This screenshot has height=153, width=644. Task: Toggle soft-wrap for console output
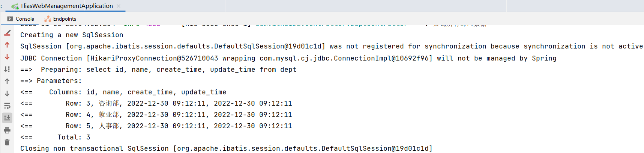pyautogui.click(x=7, y=106)
